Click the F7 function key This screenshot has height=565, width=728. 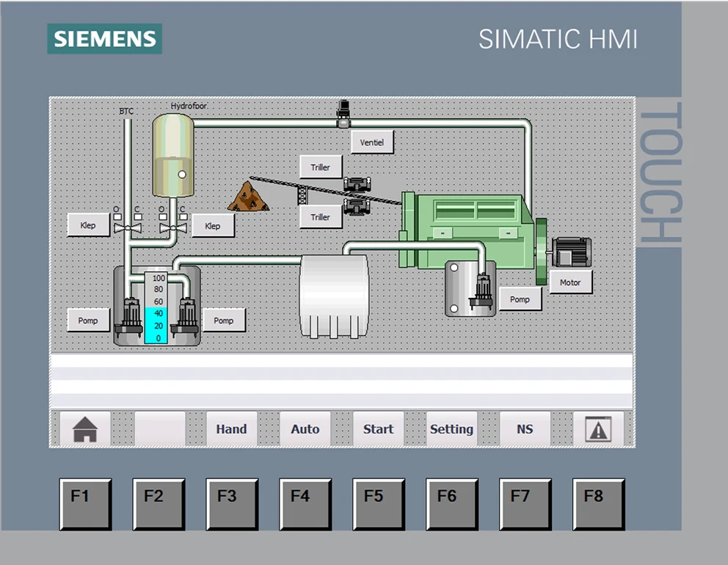[x=525, y=504]
